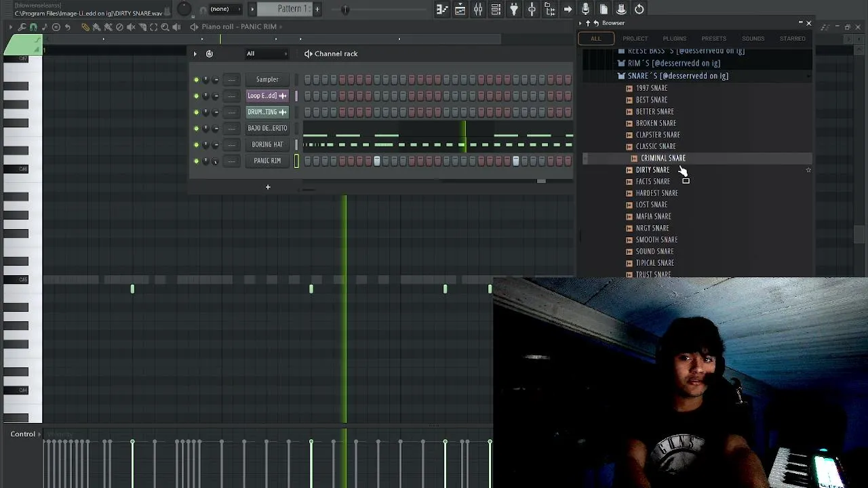Select the pencil draw tool
The image size is (868, 488).
(85, 26)
